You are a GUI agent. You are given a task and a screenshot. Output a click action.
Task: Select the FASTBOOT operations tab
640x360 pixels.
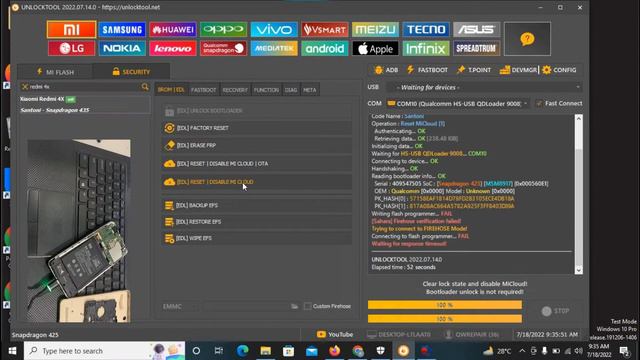[203, 90]
